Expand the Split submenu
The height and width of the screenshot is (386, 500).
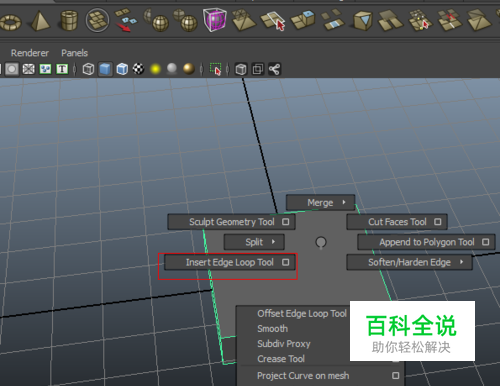click(254, 242)
